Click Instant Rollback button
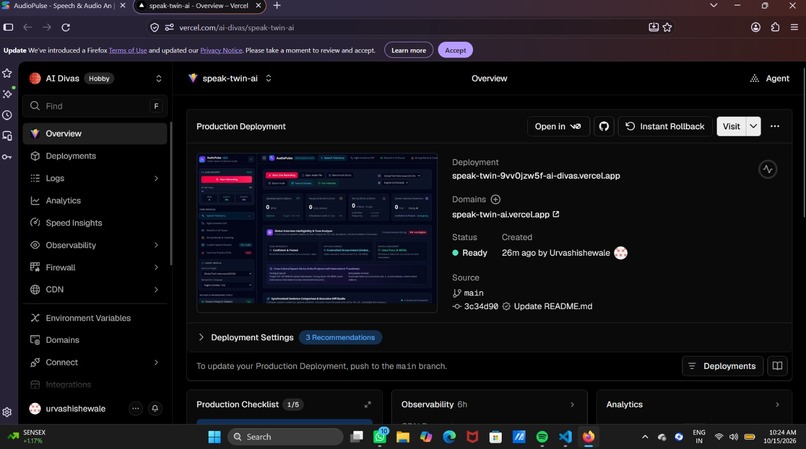Viewport: 806px width, 449px height. pos(665,127)
